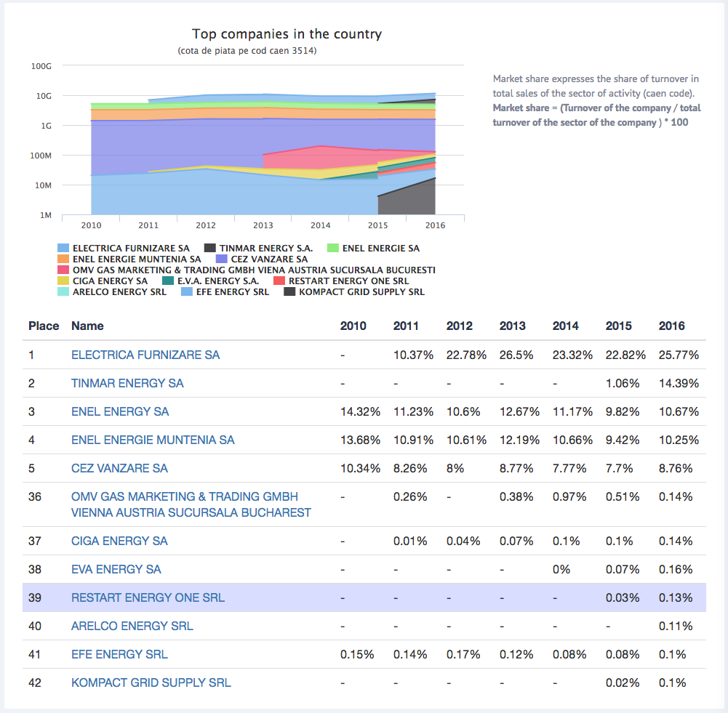This screenshot has width=728, height=713.
Task: Select the 0.02% Kompact Grid cell
Action: pyautogui.click(x=622, y=682)
